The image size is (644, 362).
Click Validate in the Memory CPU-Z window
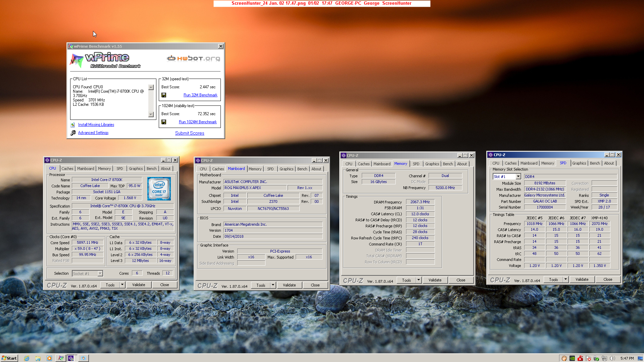click(435, 280)
